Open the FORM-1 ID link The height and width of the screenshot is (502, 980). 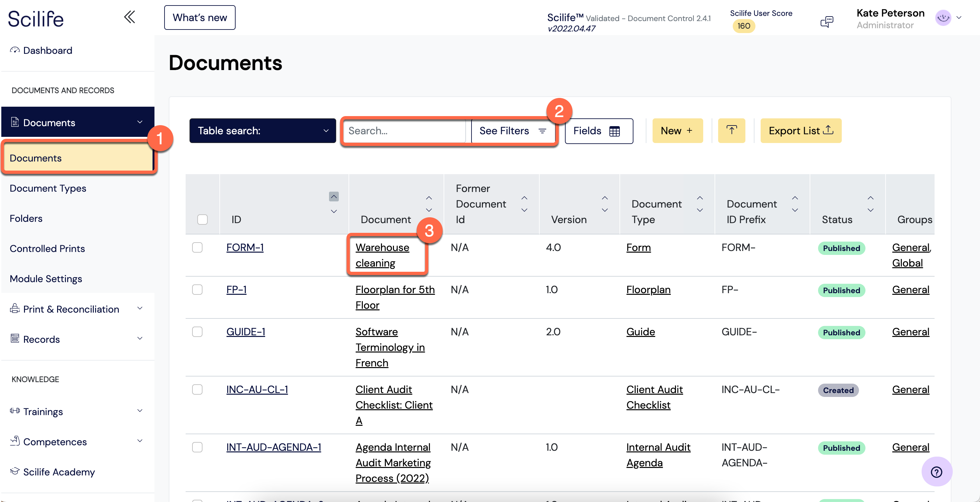(x=245, y=247)
